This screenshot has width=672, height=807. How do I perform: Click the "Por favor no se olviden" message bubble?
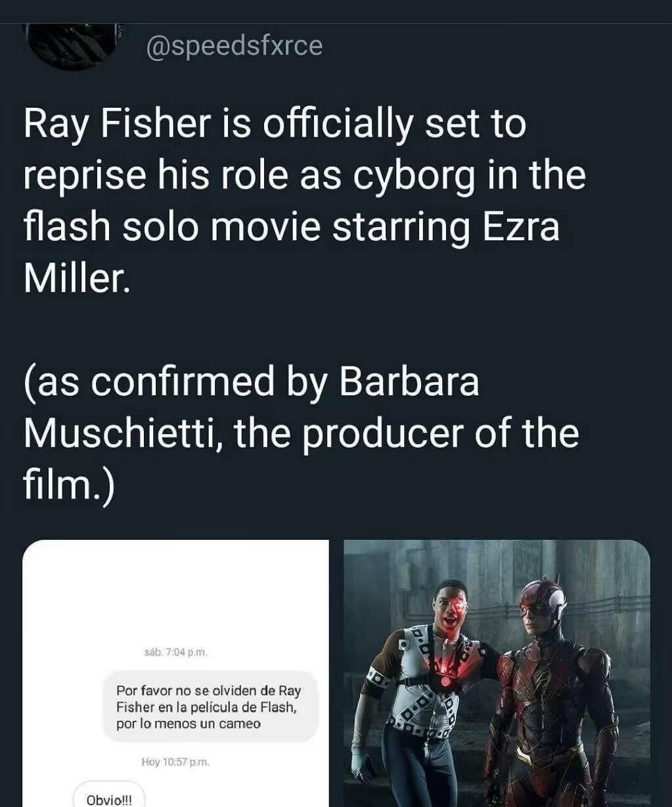click(210, 707)
